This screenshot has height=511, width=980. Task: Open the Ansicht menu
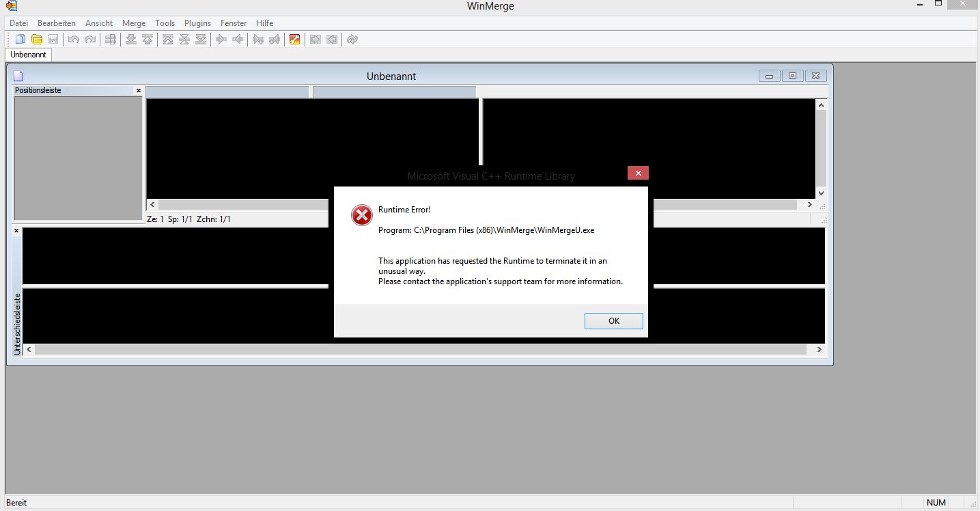click(99, 23)
